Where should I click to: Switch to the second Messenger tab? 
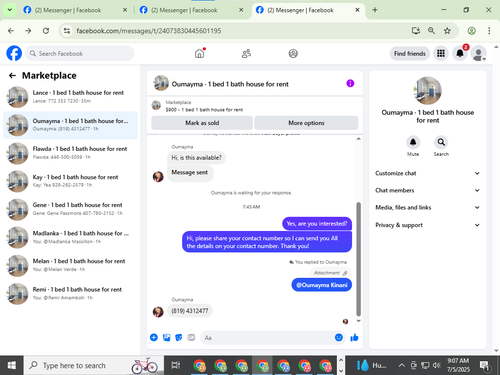(x=191, y=10)
